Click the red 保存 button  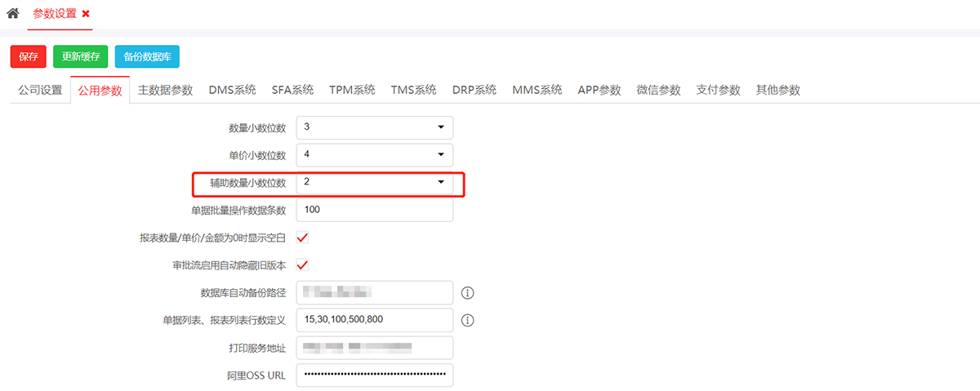click(x=29, y=56)
